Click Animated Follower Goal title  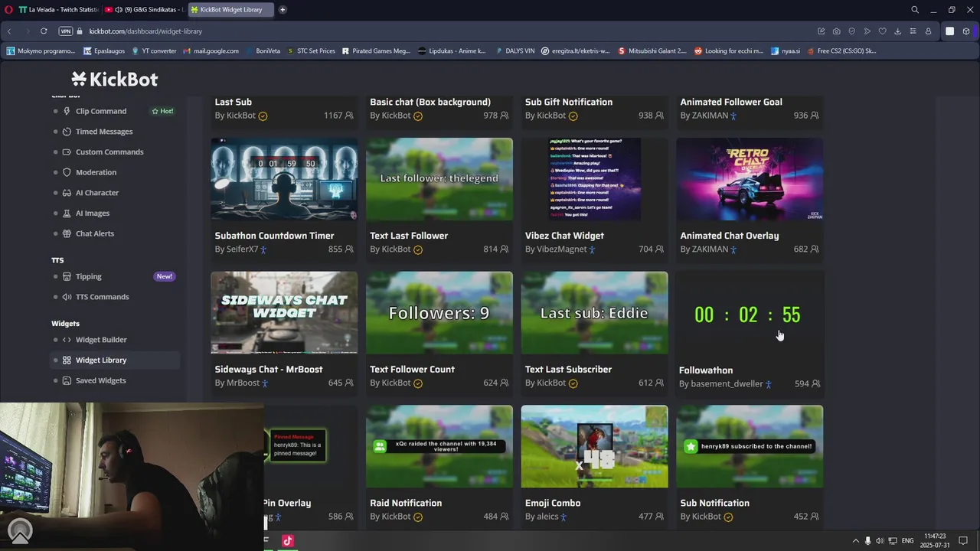731,102
